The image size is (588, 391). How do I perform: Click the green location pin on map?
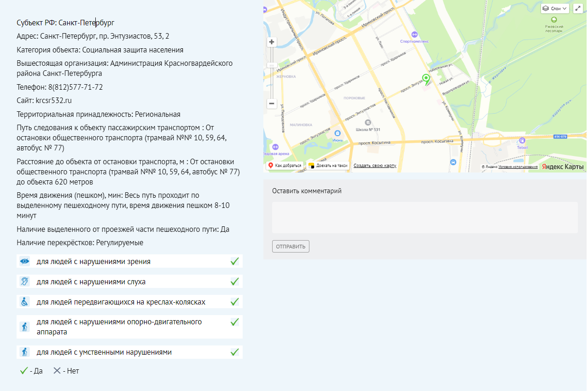(x=426, y=80)
